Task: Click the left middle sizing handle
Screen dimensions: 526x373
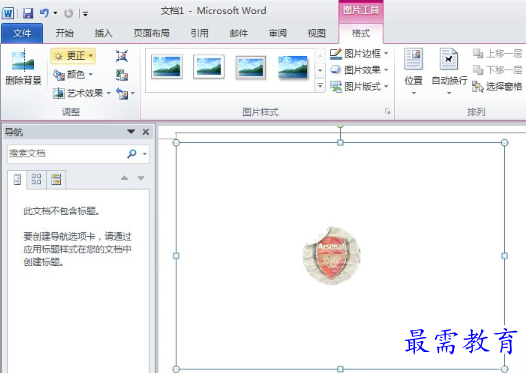Action: coord(176,256)
